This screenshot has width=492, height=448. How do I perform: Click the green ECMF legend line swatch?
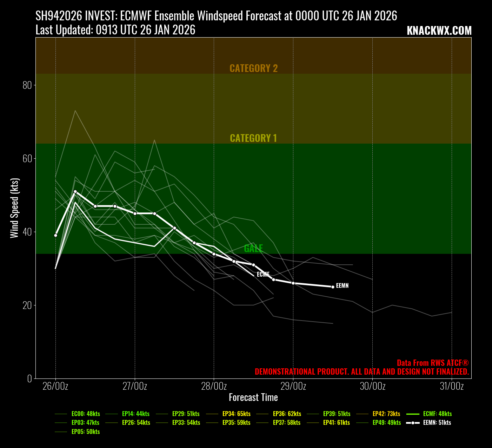click(x=413, y=414)
